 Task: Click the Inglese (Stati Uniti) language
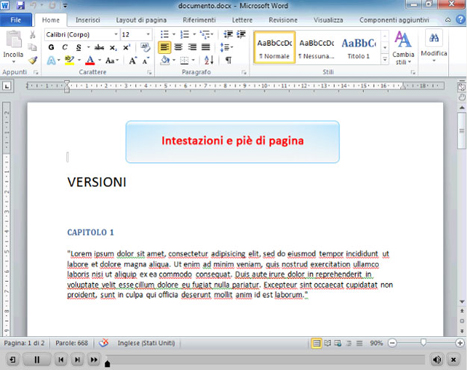(x=146, y=343)
